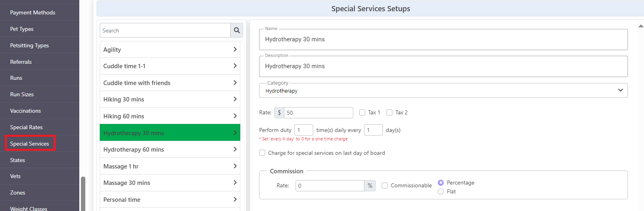Click the percent symbol next to commission rate
This screenshot has width=644, height=211.
pyautogui.click(x=370, y=186)
